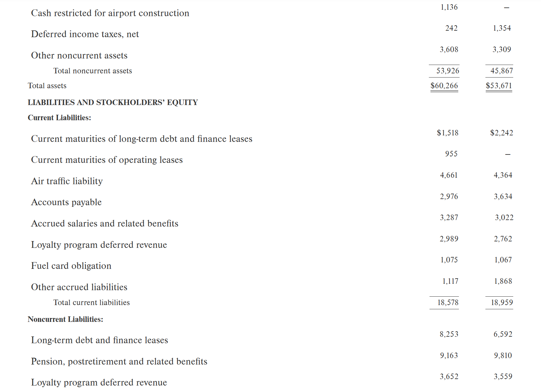The height and width of the screenshot is (392, 541).
Task: Click the 'LIABILITIES AND STOCKHOLDERS' EQUITY' heading
Action: tap(113, 102)
